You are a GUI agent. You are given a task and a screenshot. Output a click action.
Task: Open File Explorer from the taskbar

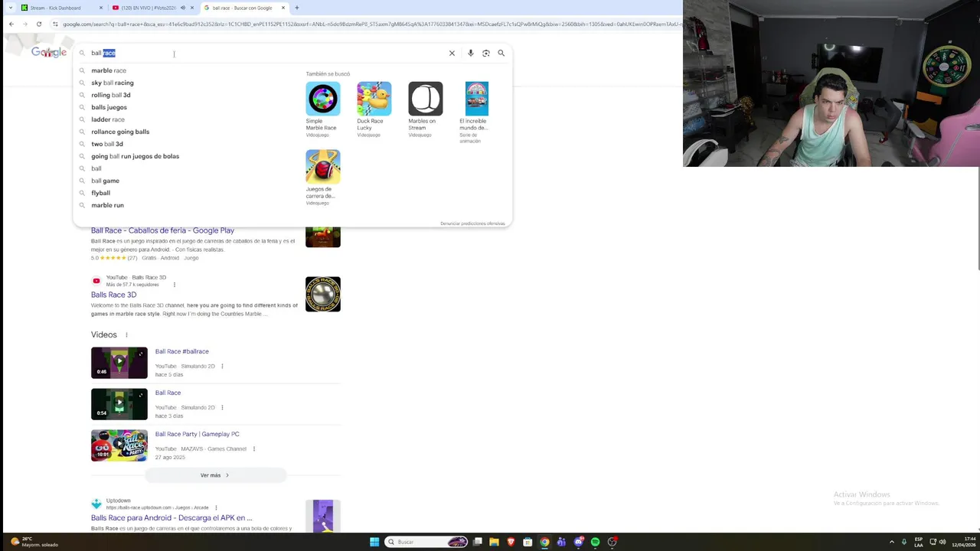point(494,542)
